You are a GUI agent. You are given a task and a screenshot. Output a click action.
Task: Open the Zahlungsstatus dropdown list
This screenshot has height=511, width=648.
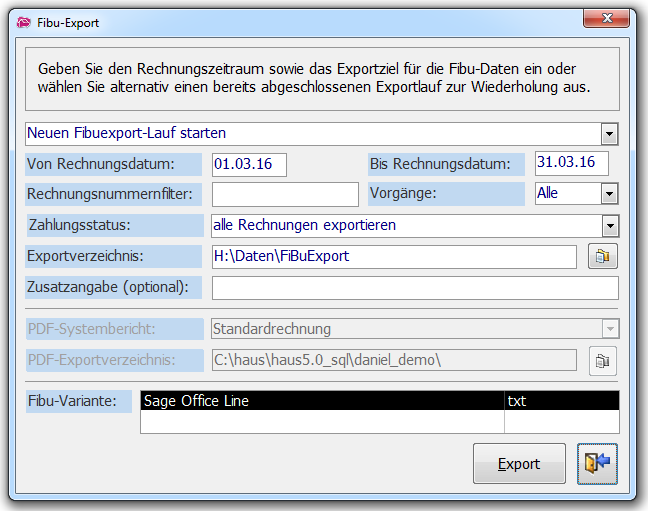click(x=609, y=225)
